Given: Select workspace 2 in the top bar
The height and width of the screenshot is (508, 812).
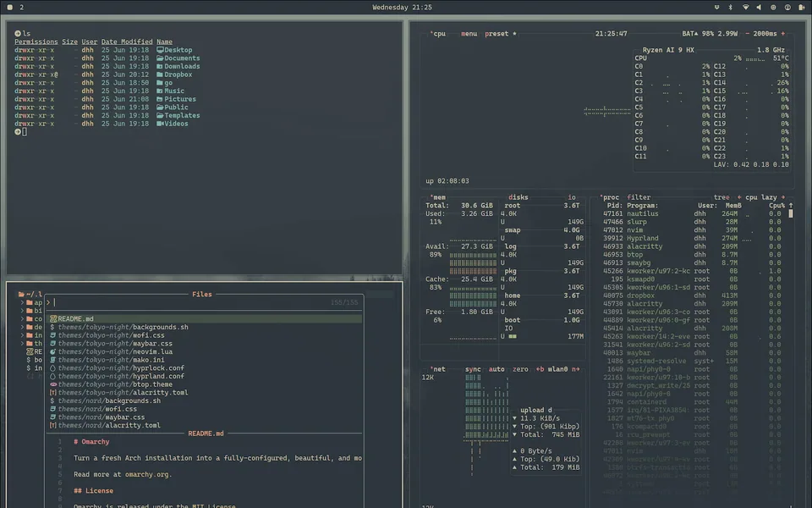Looking at the screenshot, I should pos(21,8).
